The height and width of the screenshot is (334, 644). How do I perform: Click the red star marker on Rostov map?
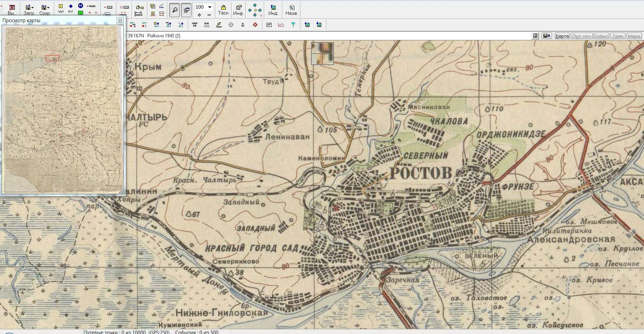(335, 208)
